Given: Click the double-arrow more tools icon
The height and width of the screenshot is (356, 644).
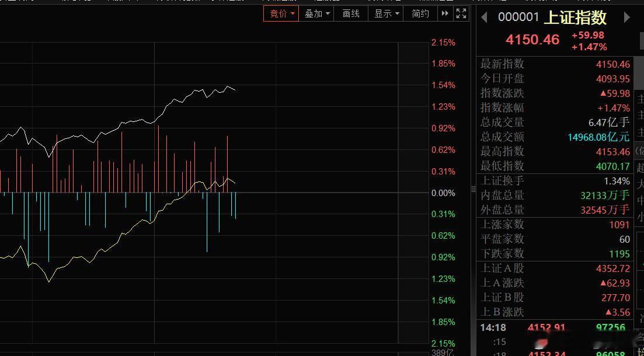Looking at the screenshot, I should (x=445, y=13).
